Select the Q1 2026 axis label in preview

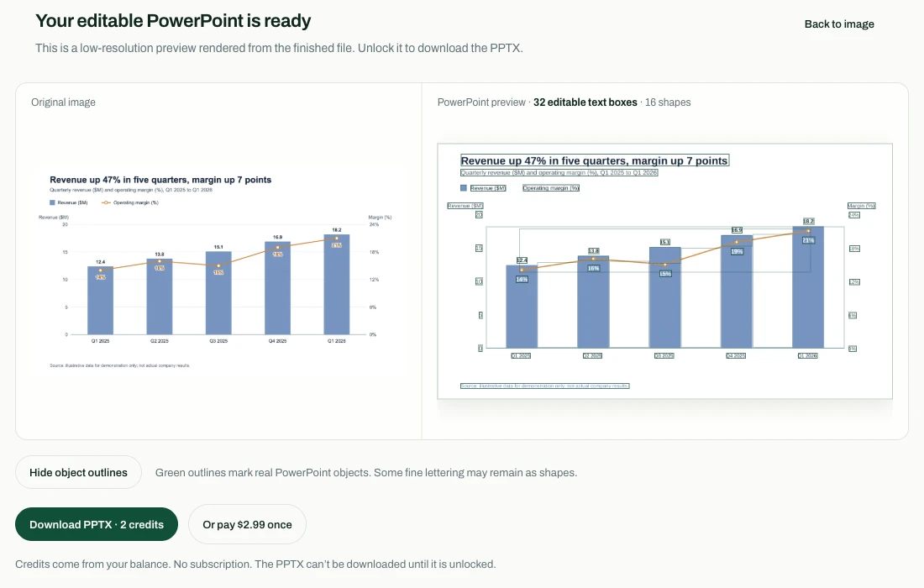click(808, 356)
